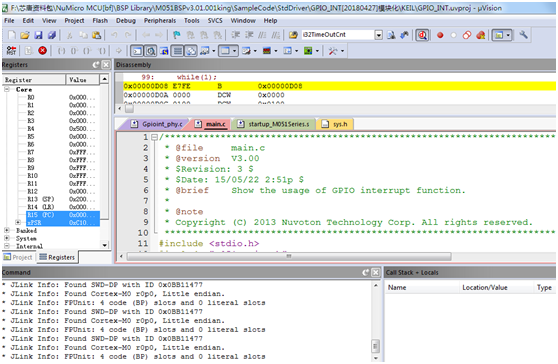Open System Viewer windows icon

(x=308, y=51)
